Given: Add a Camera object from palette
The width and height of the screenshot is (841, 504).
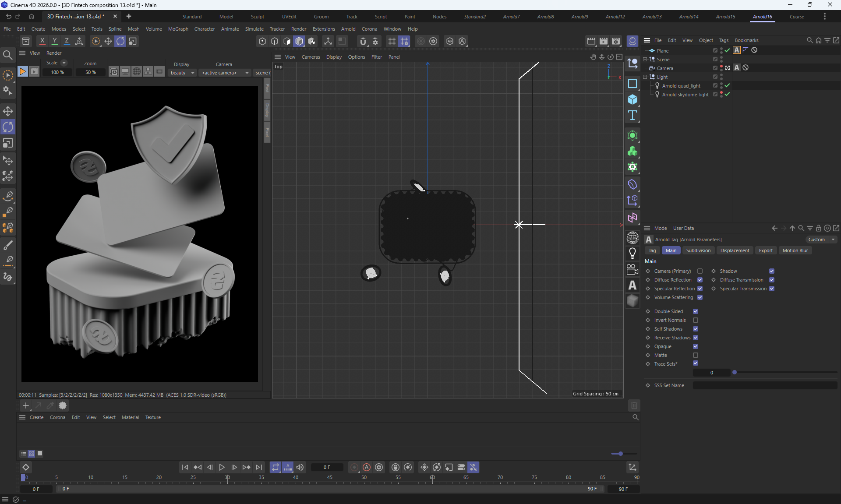Looking at the screenshot, I should coord(632,269).
